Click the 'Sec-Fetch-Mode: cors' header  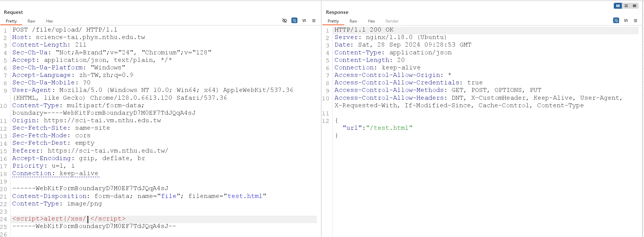pos(51,135)
